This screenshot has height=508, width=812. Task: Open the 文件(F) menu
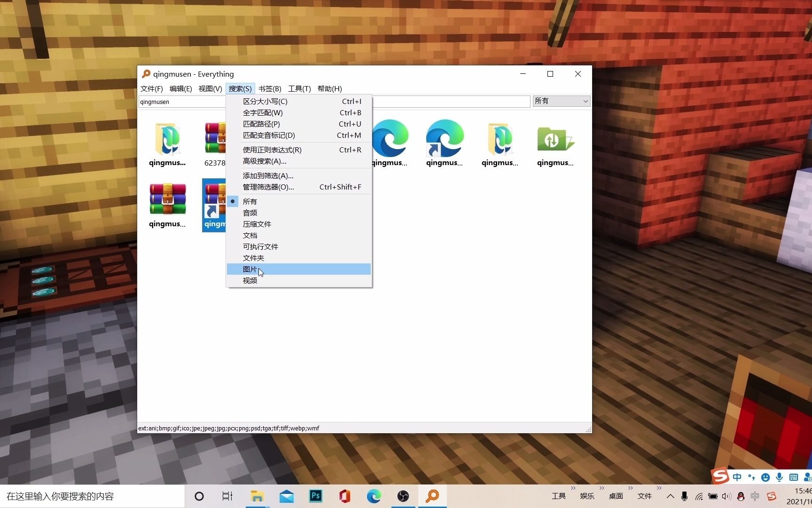151,88
